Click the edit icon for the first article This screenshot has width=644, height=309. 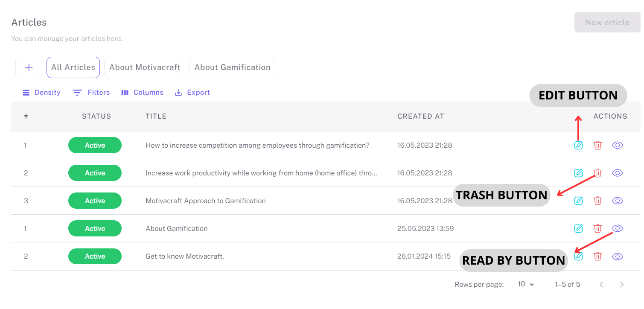(x=578, y=145)
